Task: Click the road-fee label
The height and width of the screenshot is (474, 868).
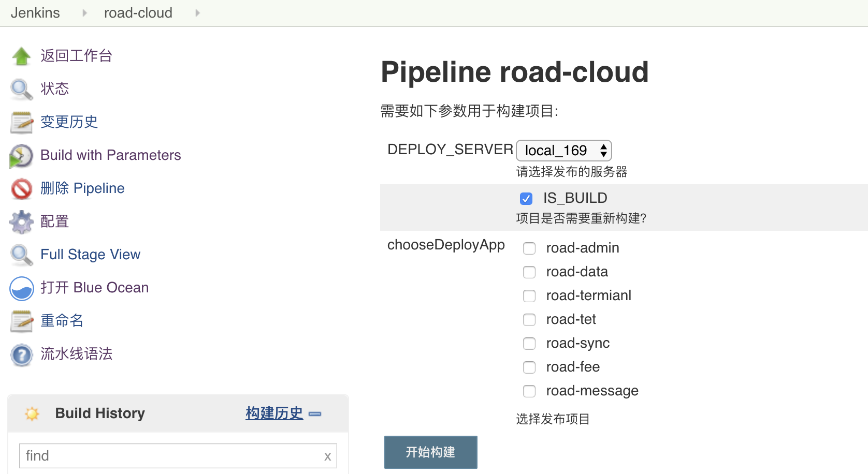Action: tap(573, 367)
